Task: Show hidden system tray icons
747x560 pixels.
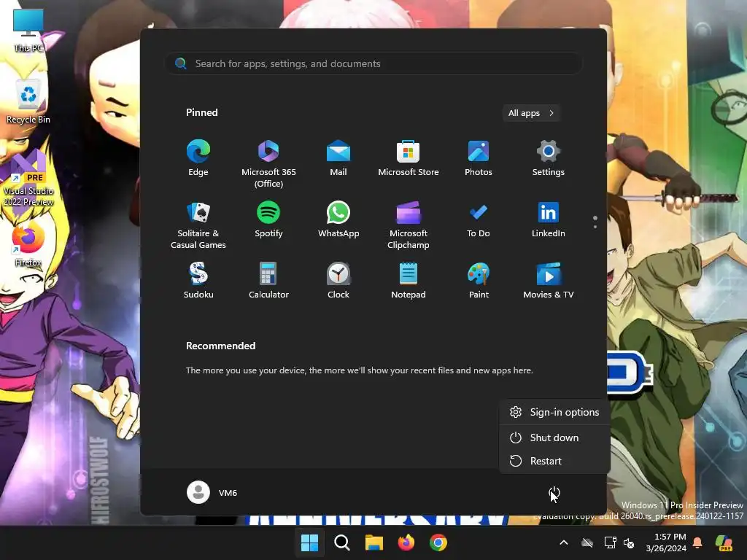Action: [x=564, y=542]
